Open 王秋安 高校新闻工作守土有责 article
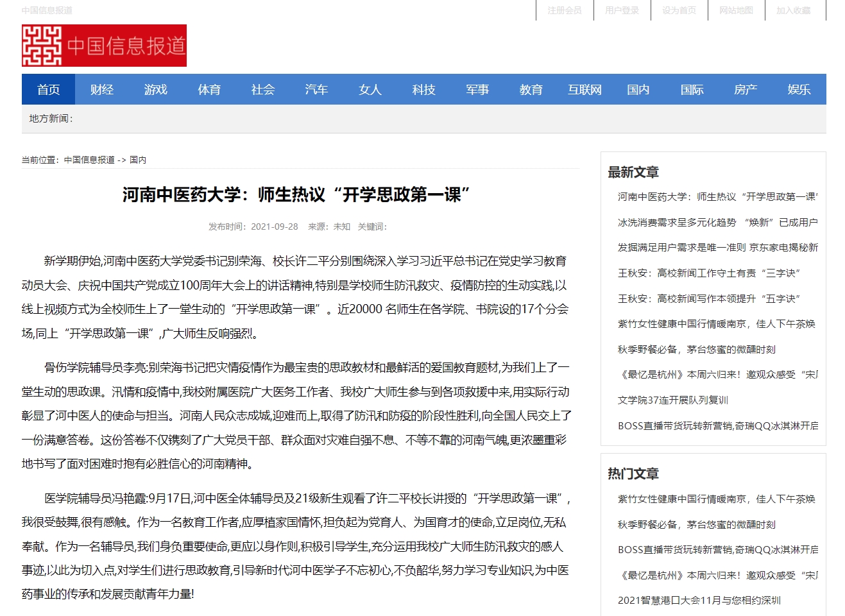845x616 pixels. pos(709,273)
